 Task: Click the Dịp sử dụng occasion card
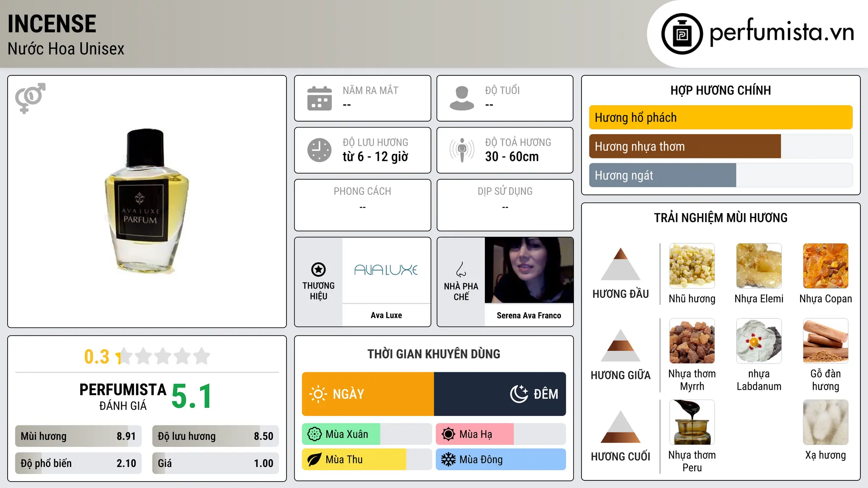tap(505, 205)
